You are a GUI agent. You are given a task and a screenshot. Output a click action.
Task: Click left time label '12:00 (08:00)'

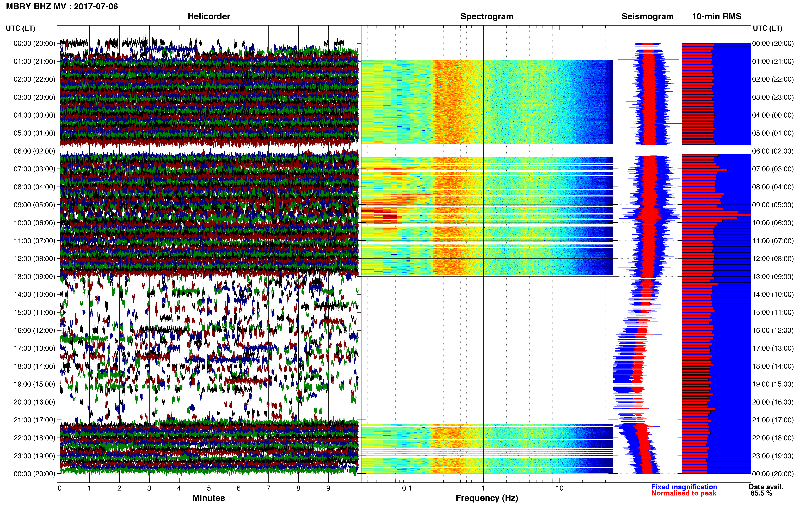[34, 259]
